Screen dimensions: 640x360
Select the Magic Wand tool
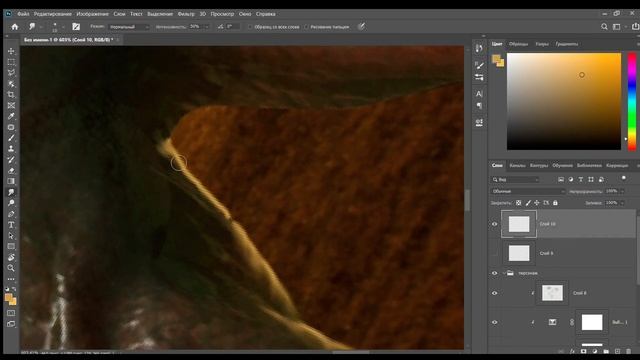(11, 84)
